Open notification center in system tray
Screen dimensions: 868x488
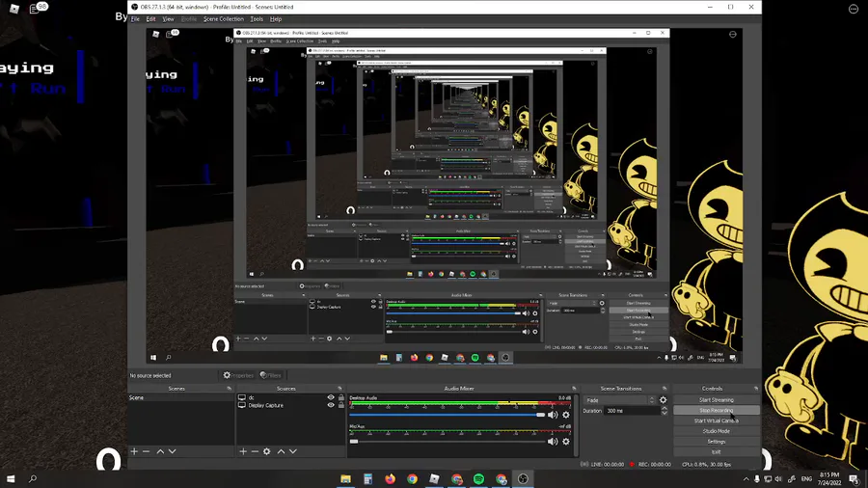tap(854, 478)
